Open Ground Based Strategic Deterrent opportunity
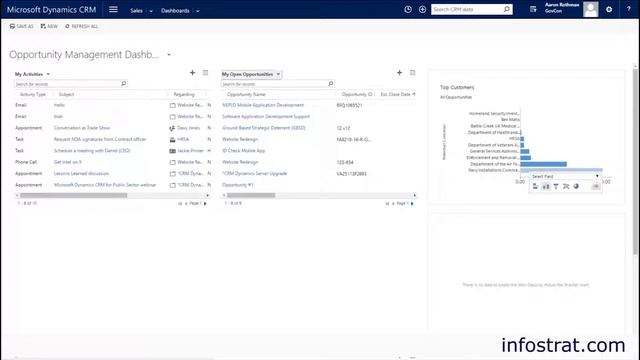The height and width of the screenshot is (360, 640). [x=264, y=128]
